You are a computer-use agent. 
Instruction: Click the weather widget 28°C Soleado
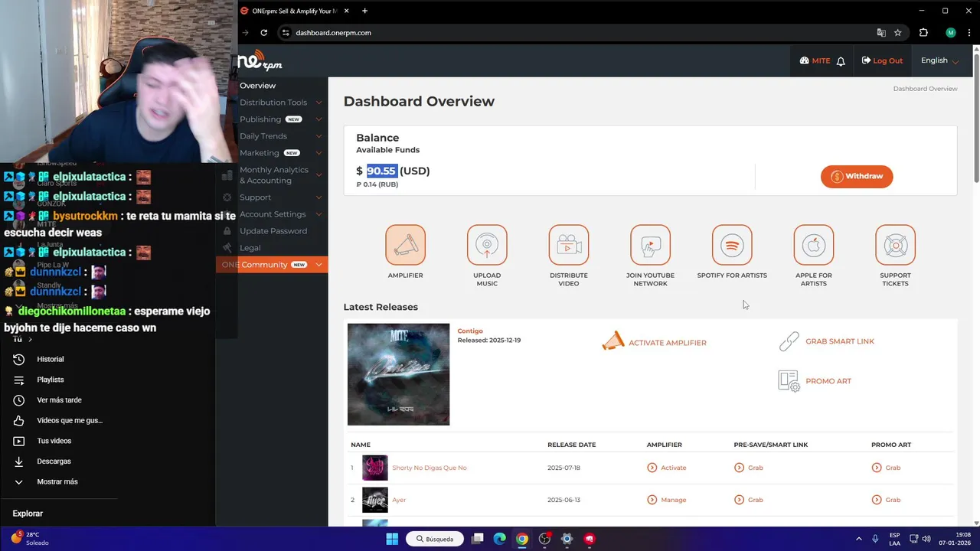[29, 539]
